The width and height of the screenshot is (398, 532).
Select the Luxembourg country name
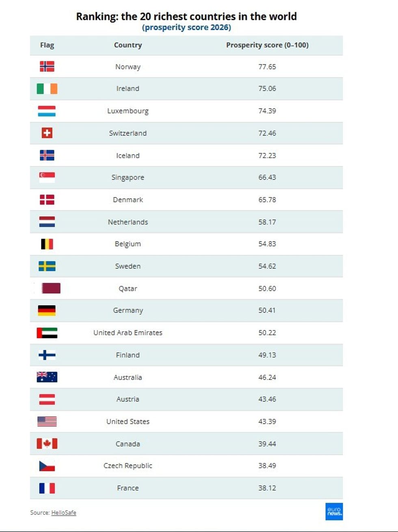(x=128, y=111)
